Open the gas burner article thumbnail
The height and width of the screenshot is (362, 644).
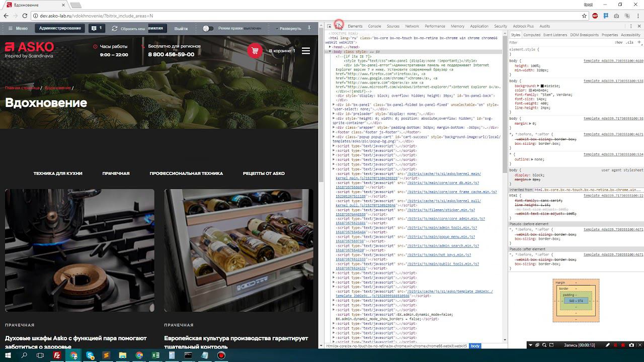tap(79, 250)
